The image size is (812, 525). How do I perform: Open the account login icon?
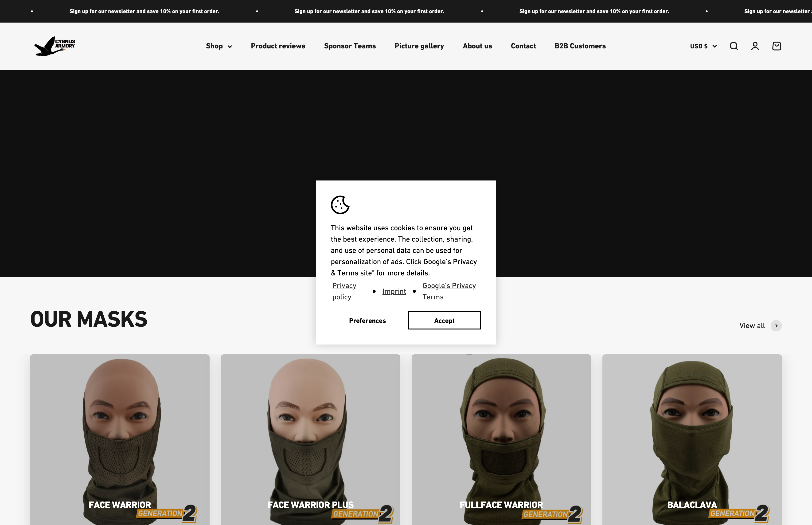(755, 46)
